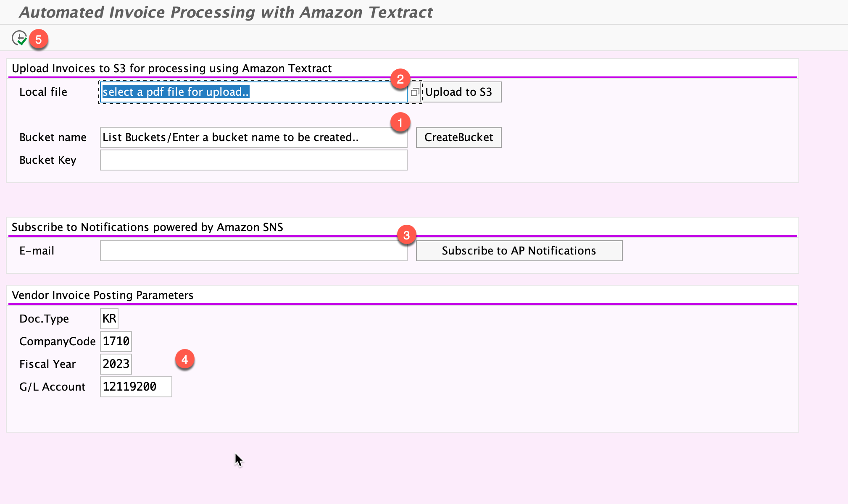Click the Fiscal Year field showing 2023
Screen dimensions: 848x504
[x=116, y=364]
